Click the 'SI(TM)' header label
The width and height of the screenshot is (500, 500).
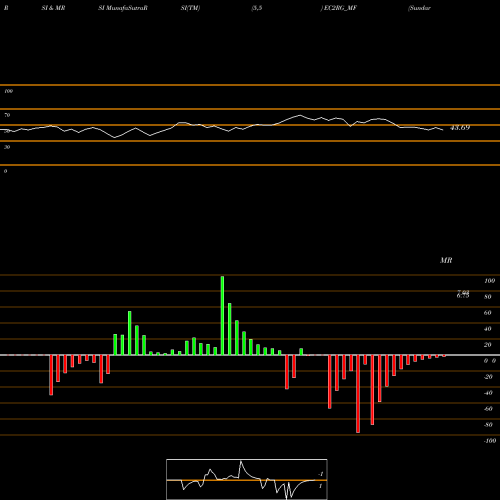tap(190, 8)
